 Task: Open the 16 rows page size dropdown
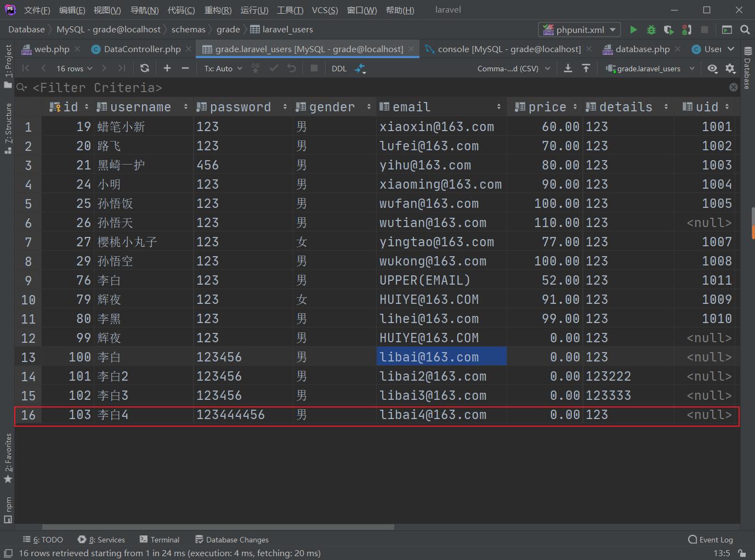tap(75, 69)
